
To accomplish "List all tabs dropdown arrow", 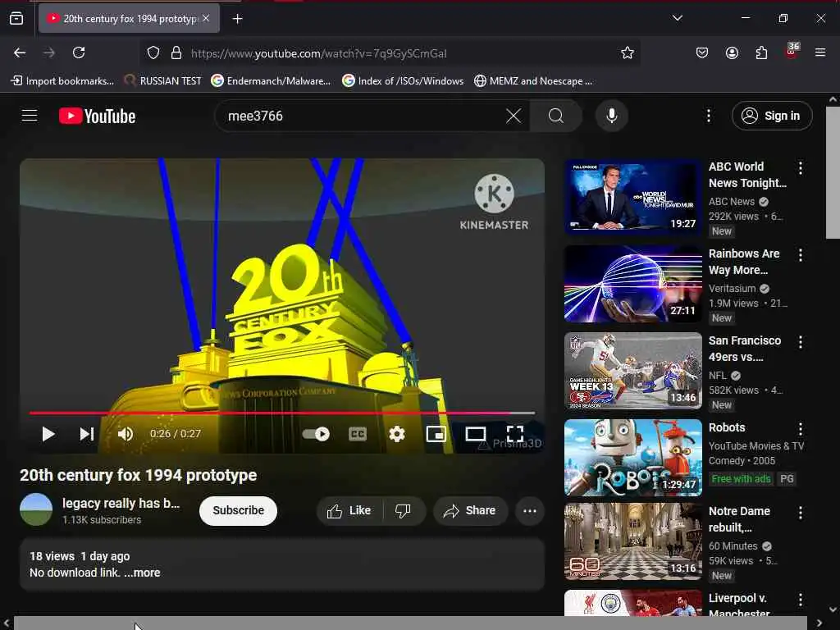I will [x=677, y=18].
